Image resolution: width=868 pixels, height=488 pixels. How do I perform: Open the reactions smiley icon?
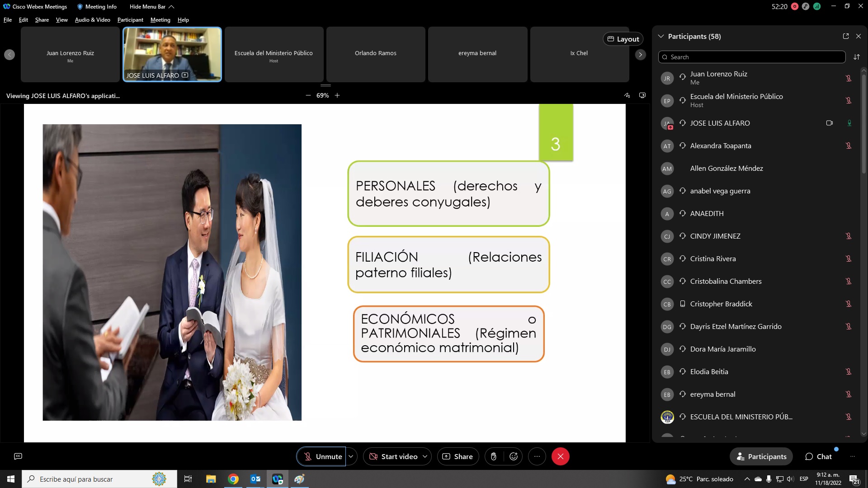pyautogui.click(x=514, y=456)
